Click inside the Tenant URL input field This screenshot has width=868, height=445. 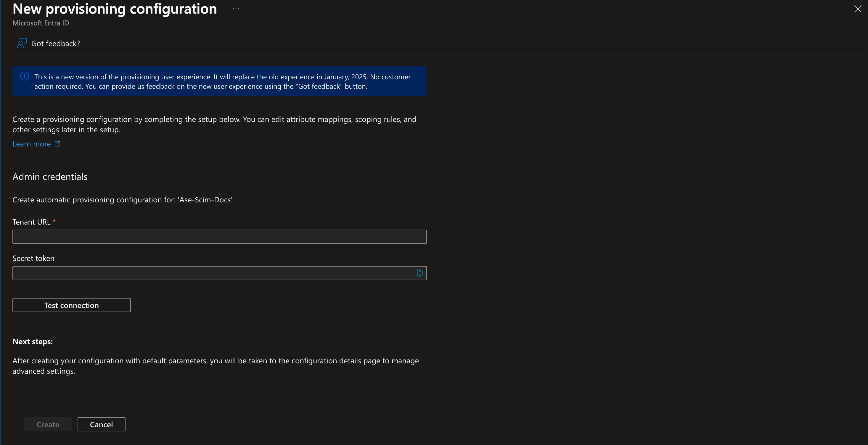[219, 236]
